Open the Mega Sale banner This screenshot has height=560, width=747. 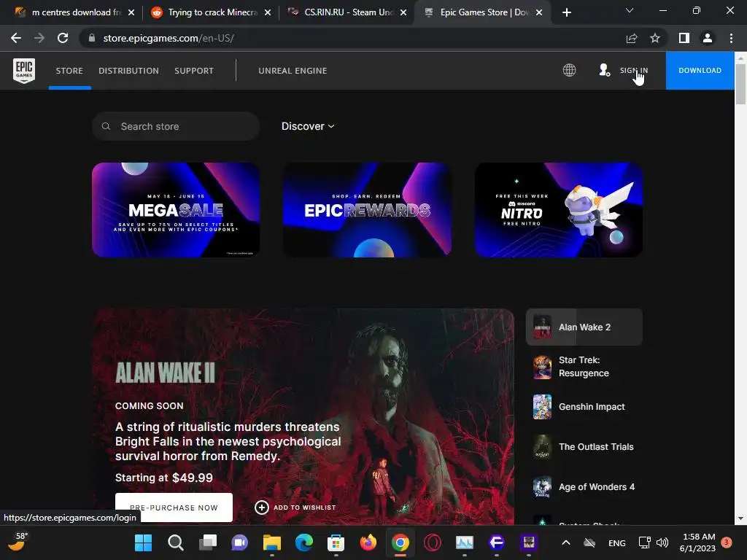tap(176, 210)
